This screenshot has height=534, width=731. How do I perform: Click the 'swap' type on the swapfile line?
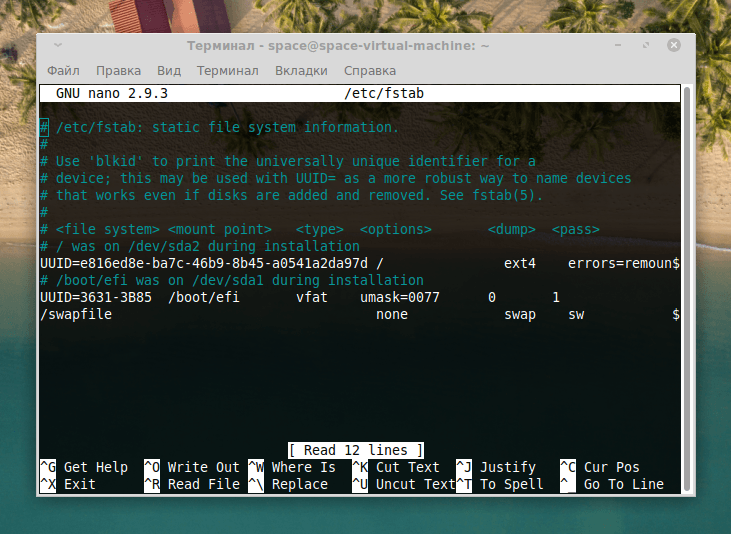point(520,314)
